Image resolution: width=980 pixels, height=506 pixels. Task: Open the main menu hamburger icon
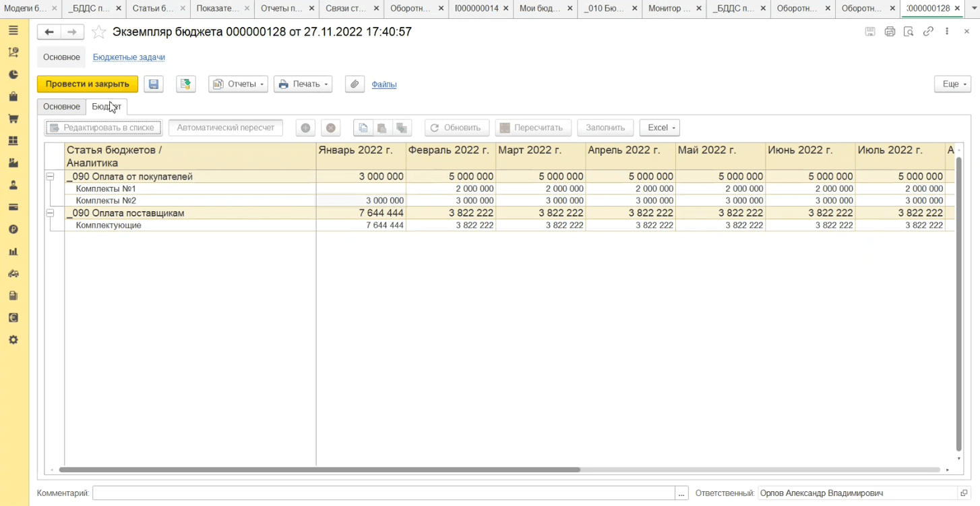(13, 31)
